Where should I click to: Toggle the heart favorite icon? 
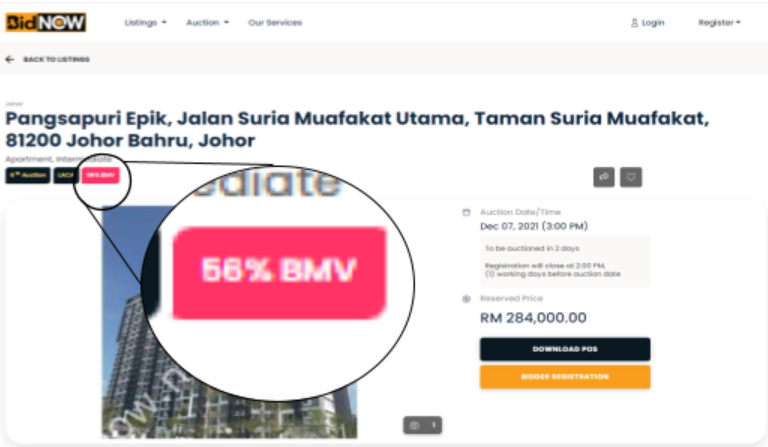click(631, 177)
